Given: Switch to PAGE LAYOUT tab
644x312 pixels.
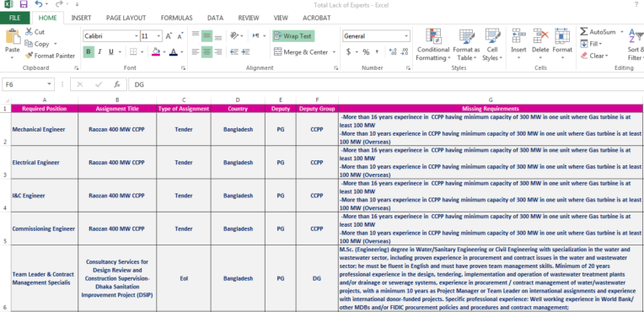Looking at the screenshot, I should (x=126, y=18).
